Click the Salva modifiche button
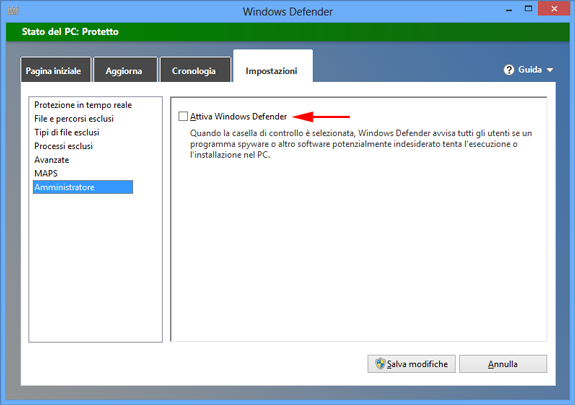The width and height of the screenshot is (575, 405). [411, 364]
